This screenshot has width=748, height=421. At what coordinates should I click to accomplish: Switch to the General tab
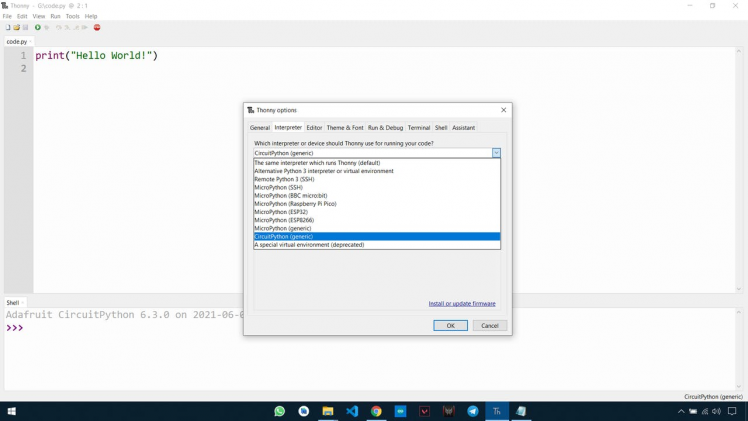point(260,128)
